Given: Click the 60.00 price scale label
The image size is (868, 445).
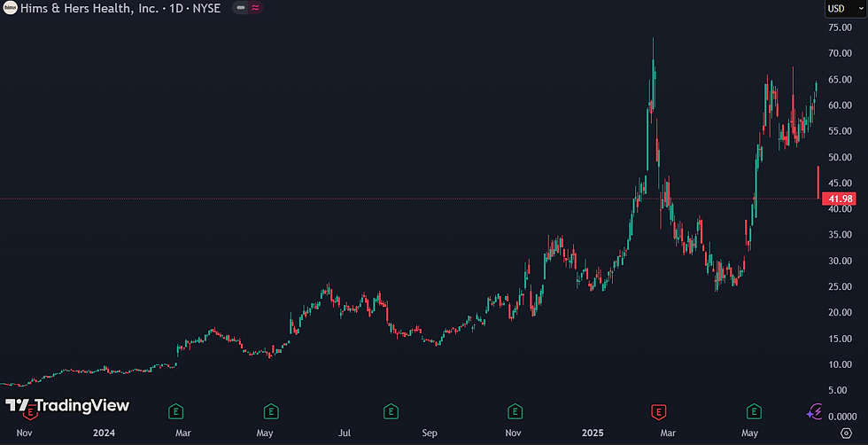Looking at the screenshot, I should 840,105.
